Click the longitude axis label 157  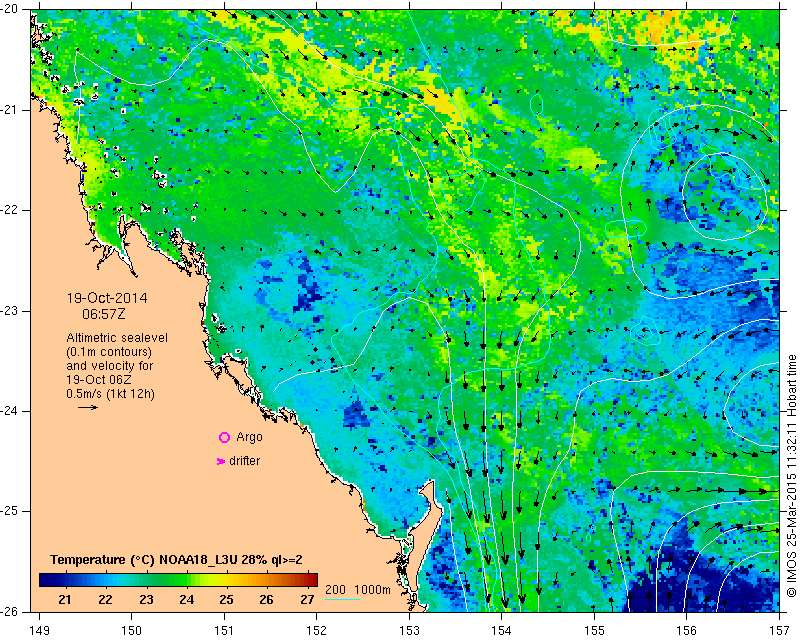(780, 631)
